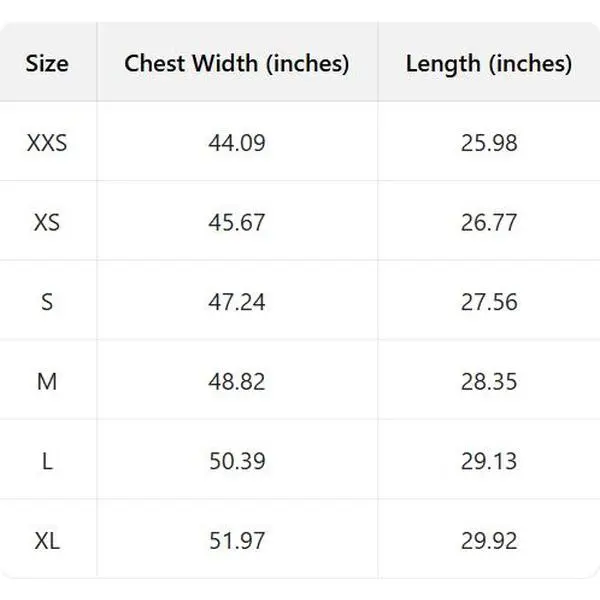Click length value 29.92
The height and width of the screenshot is (600, 600).
point(489,540)
